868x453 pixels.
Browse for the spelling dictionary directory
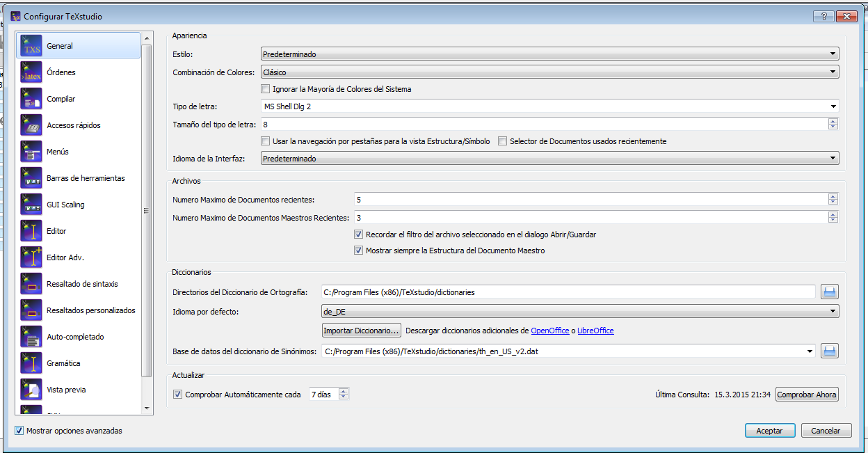pos(830,292)
